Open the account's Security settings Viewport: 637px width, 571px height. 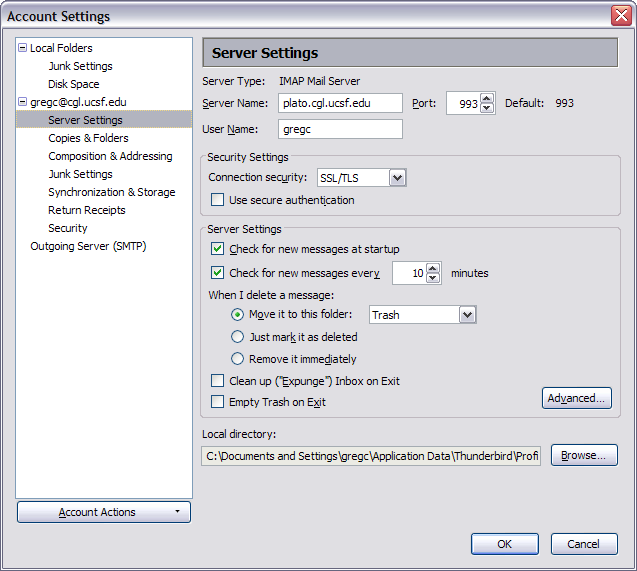click(68, 228)
